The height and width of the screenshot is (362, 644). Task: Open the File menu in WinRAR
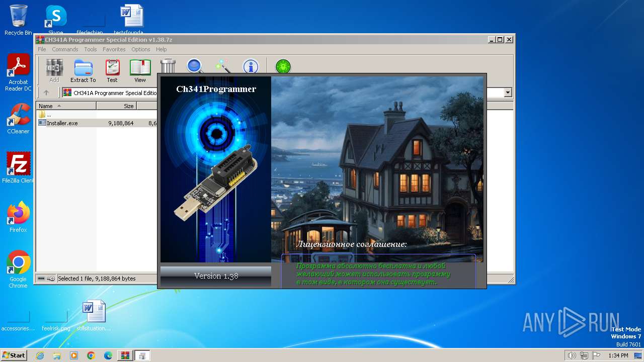(x=42, y=49)
